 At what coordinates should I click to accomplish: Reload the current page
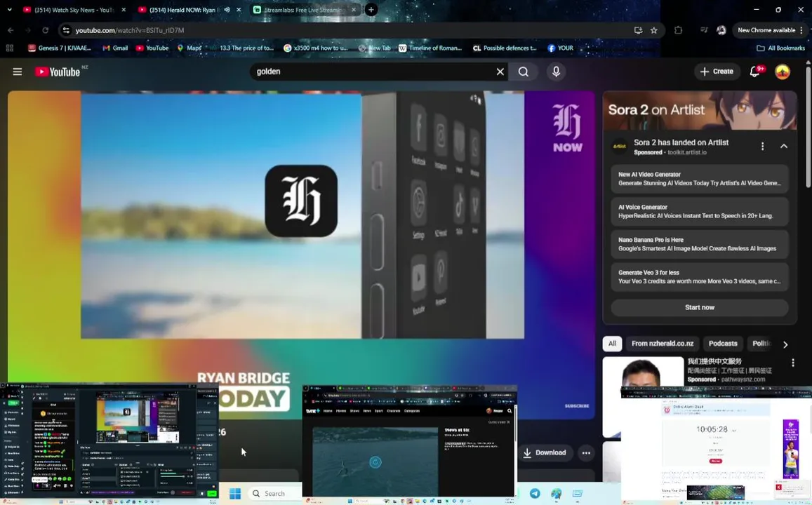(x=45, y=30)
